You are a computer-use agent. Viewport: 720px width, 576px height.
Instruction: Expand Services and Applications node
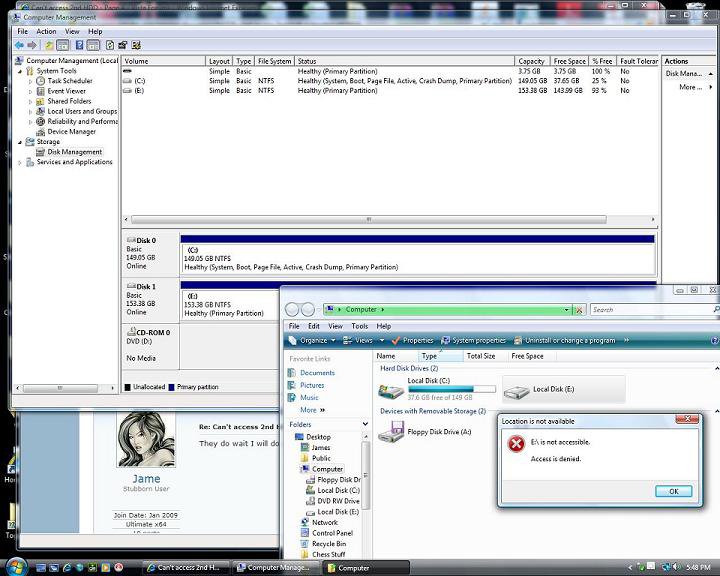pyautogui.click(x=20, y=162)
